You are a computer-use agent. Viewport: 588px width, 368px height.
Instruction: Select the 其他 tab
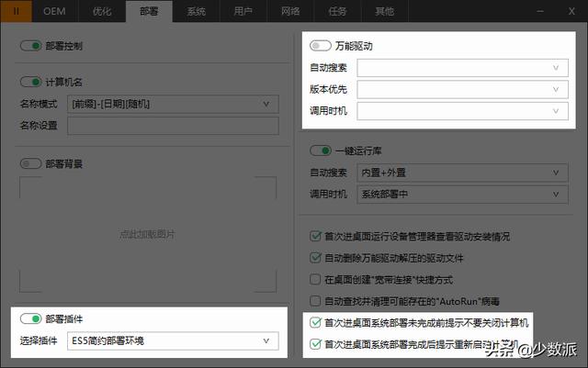385,11
